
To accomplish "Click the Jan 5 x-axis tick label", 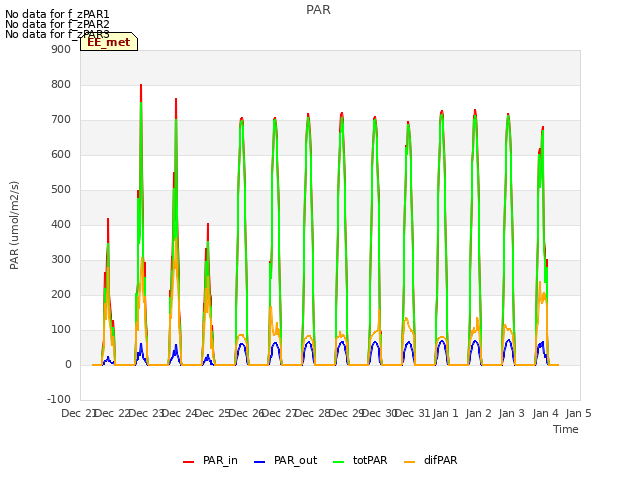I will click(x=578, y=413).
